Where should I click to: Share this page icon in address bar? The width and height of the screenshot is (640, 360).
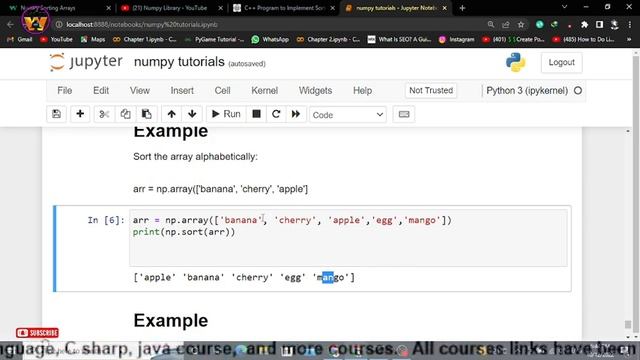point(506,24)
